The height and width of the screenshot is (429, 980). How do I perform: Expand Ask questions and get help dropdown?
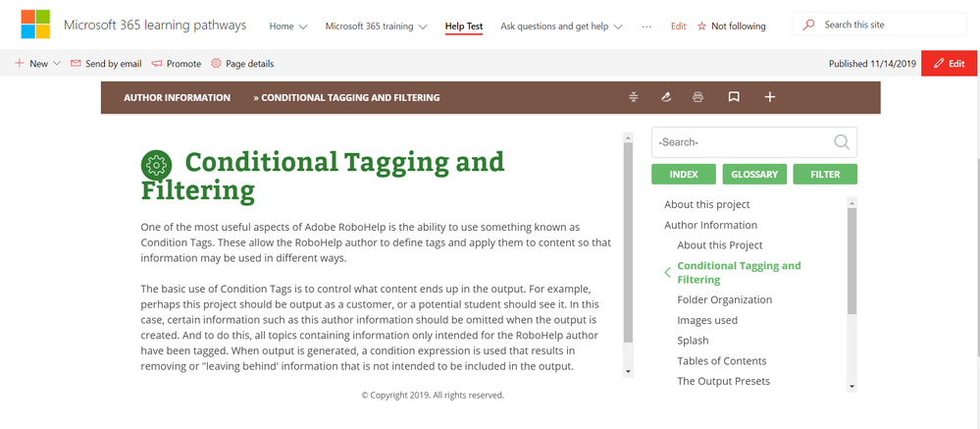click(x=618, y=27)
